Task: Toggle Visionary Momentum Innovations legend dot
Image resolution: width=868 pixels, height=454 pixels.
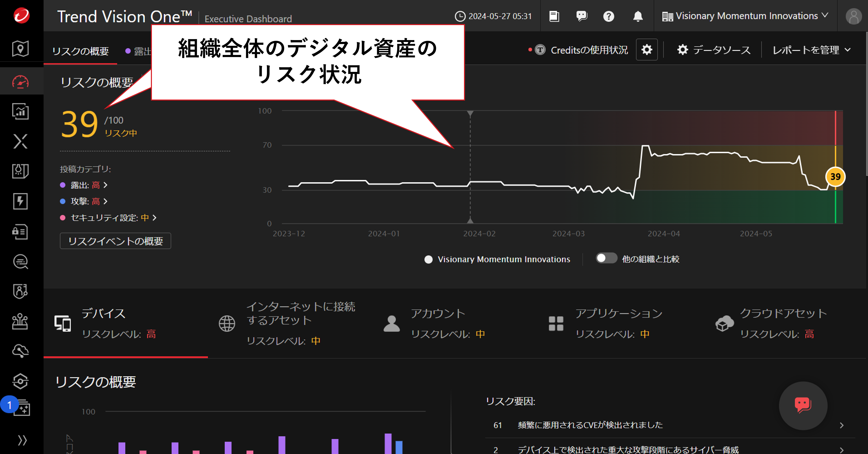Action: click(x=428, y=259)
